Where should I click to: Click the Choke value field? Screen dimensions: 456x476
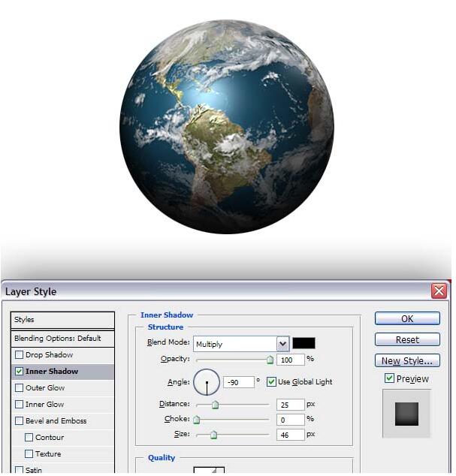[x=291, y=420]
